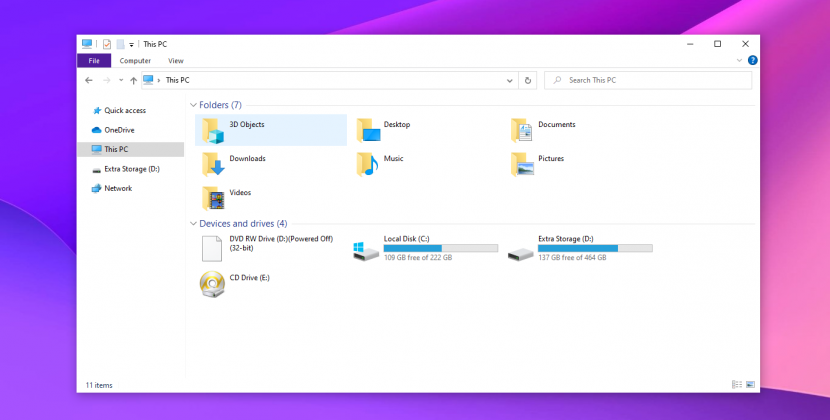Expand the ribbon with the chevron
Viewport: 830px width, 420px height.
tap(739, 60)
